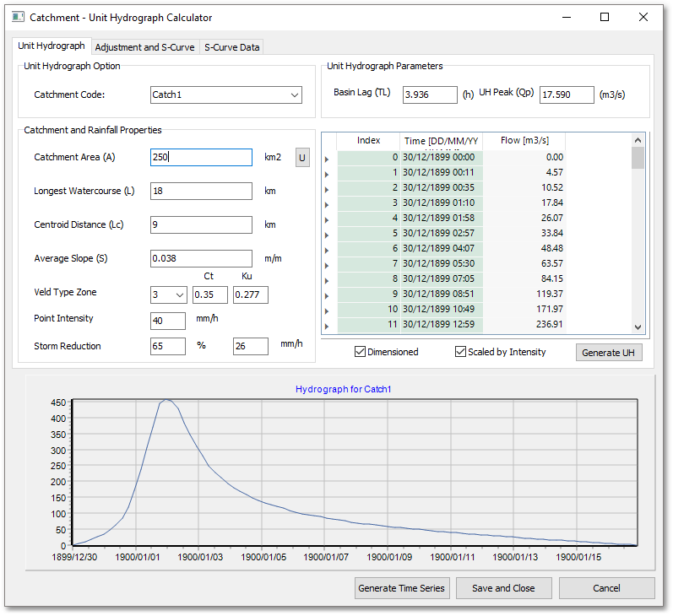Click the Storm Reduction mm/h field 26
The height and width of the screenshot is (616, 673).
[x=251, y=346]
